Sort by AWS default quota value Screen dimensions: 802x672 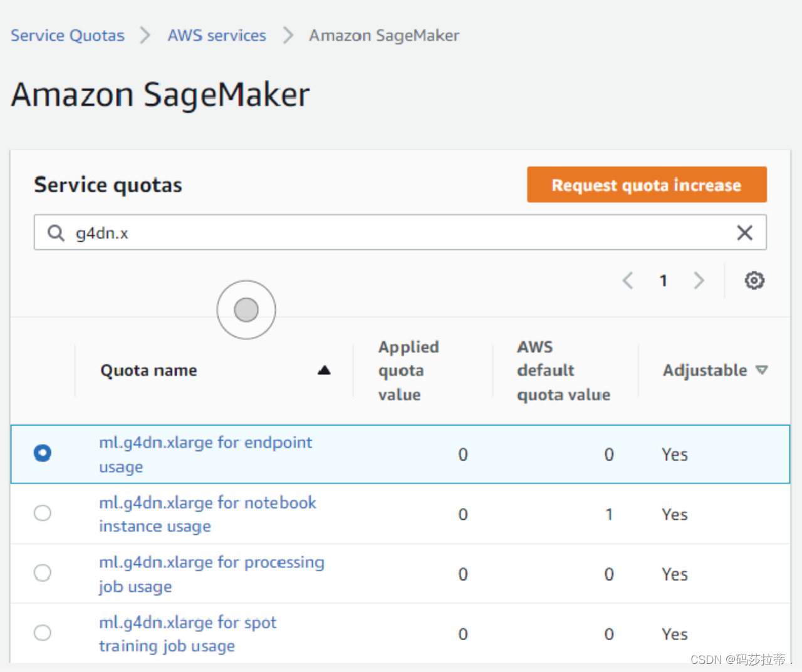tap(563, 371)
